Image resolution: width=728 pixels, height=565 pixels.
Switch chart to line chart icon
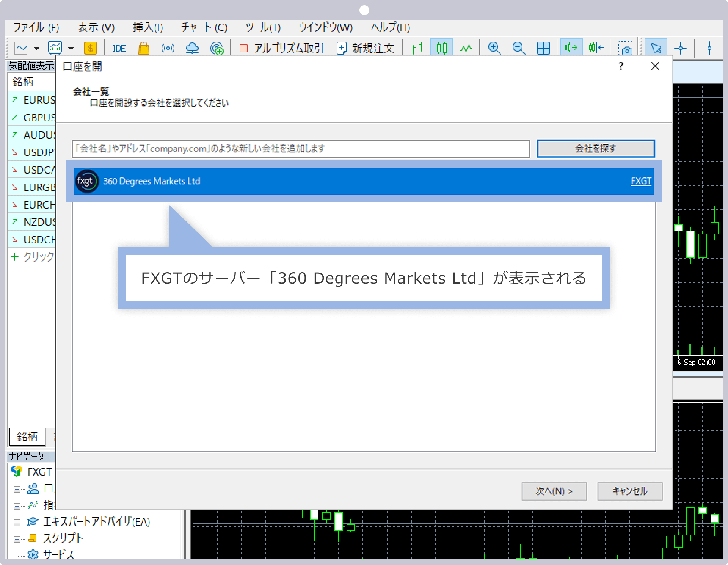(466, 48)
